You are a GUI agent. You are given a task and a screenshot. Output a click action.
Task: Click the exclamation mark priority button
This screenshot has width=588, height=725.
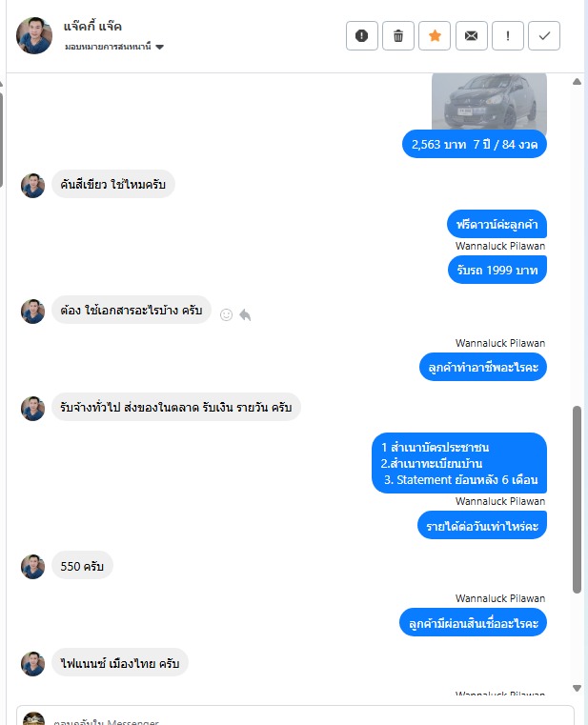point(508,35)
